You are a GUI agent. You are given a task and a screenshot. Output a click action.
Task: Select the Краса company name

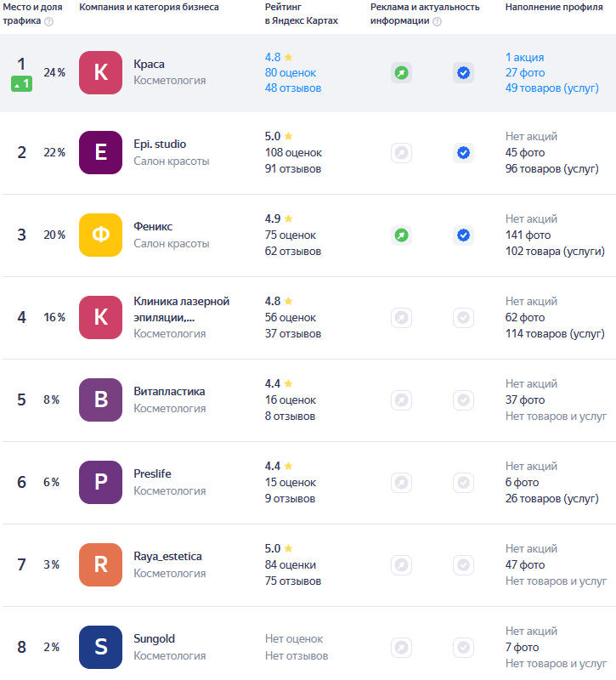[150, 65]
